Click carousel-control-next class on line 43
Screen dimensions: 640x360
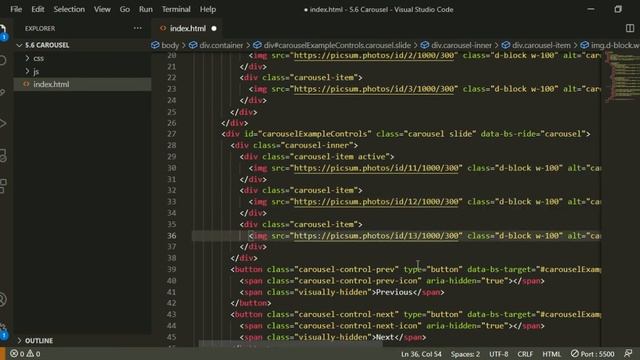347,314
